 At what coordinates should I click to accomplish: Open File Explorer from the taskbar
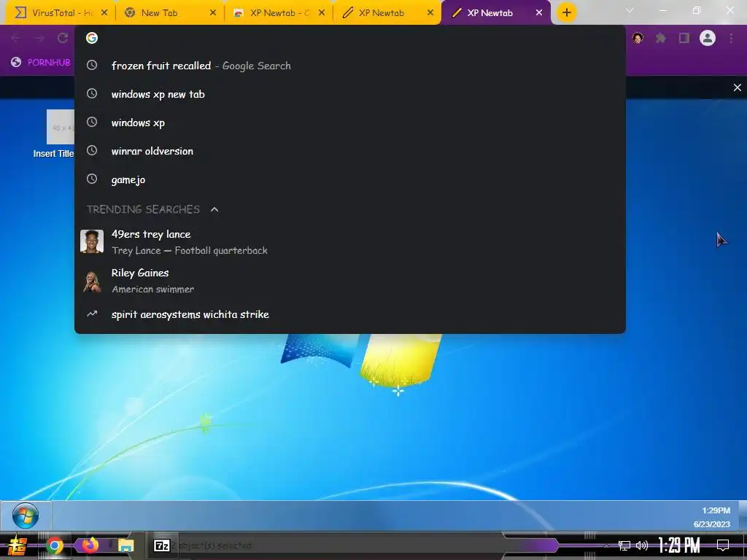pos(126,545)
